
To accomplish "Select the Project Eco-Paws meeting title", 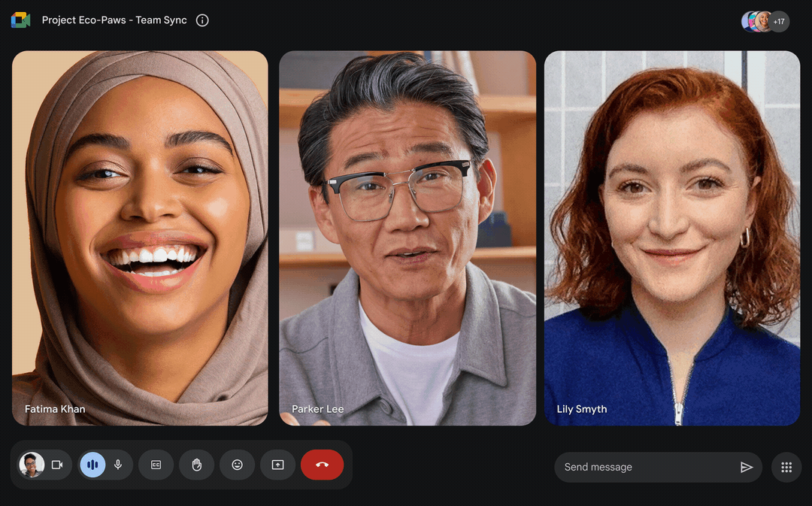I will pos(116,20).
